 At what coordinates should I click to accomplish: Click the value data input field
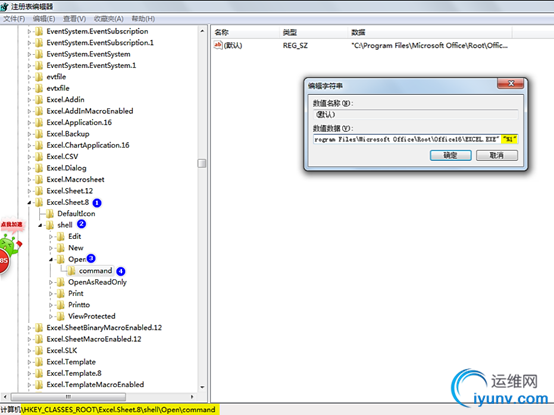point(416,139)
